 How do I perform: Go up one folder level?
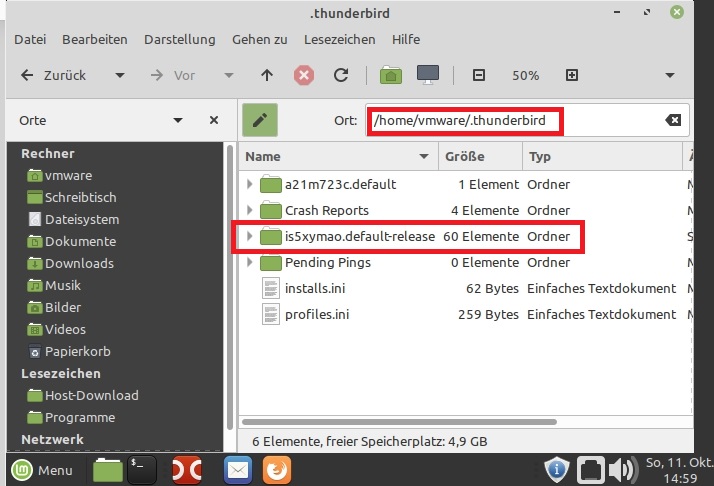[x=267, y=75]
